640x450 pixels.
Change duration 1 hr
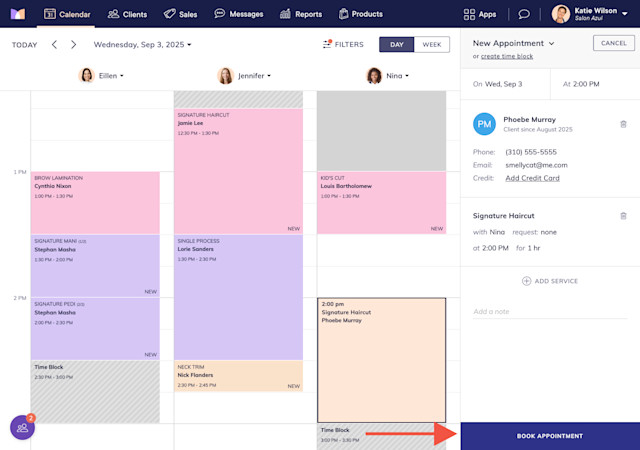(x=534, y=248)
